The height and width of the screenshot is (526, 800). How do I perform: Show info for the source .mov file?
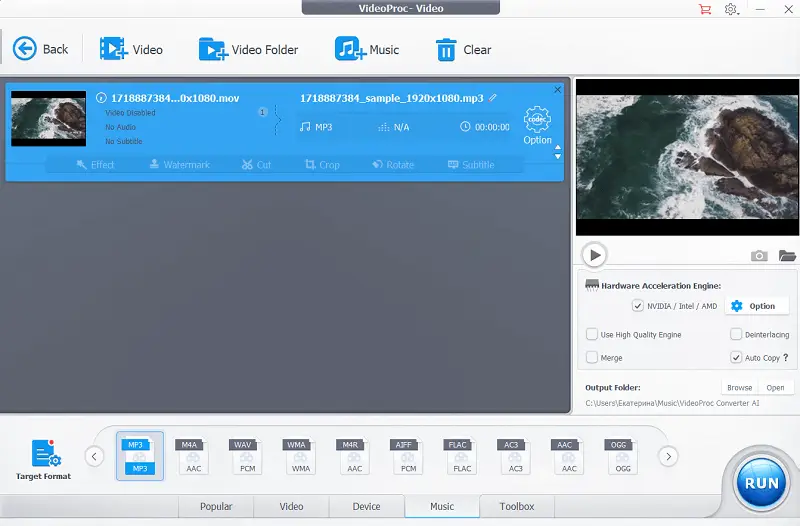101,97
